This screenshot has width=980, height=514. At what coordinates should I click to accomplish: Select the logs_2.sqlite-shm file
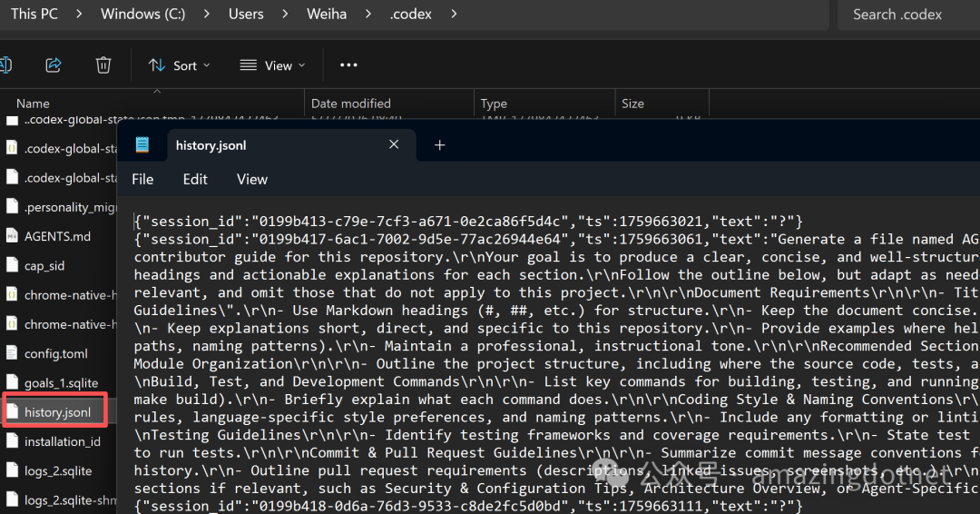tap(70, 500)
